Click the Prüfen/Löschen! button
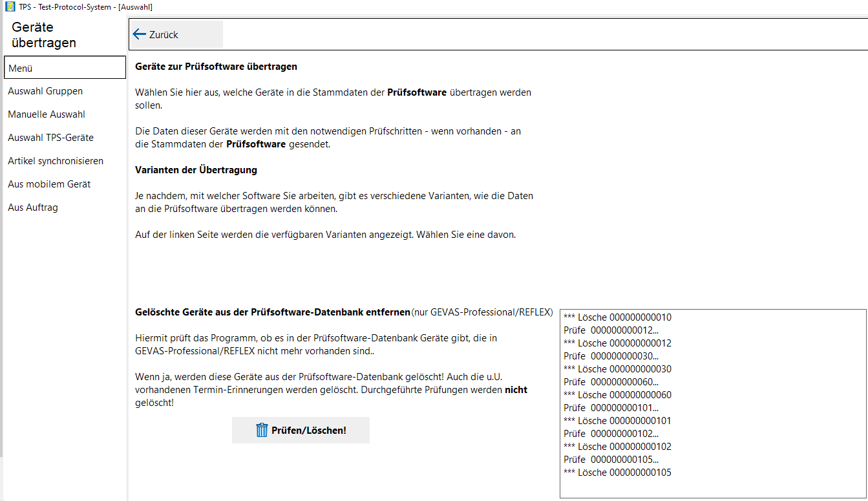Image resolution: width=868 pixels, height=501 pixels. (x=301, y=430)
